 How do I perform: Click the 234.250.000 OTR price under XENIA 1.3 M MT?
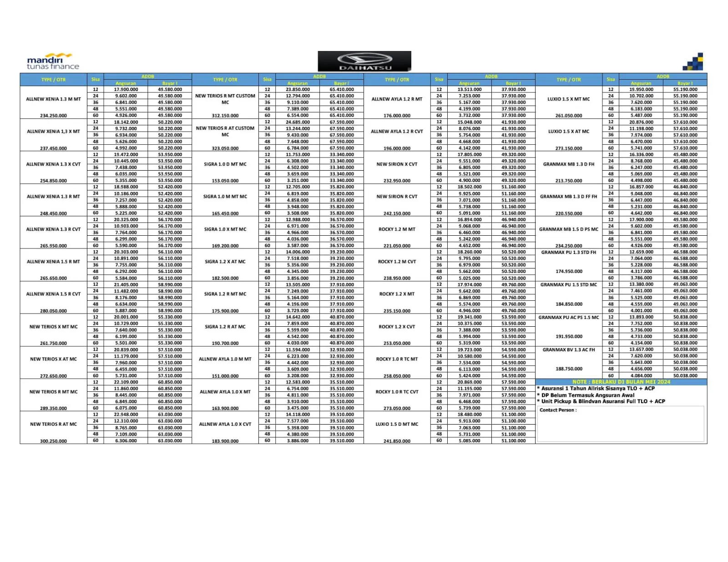coord(53,116)
